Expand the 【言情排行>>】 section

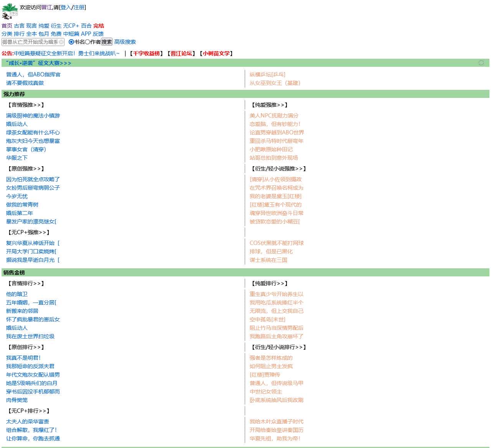click(26, 283)
